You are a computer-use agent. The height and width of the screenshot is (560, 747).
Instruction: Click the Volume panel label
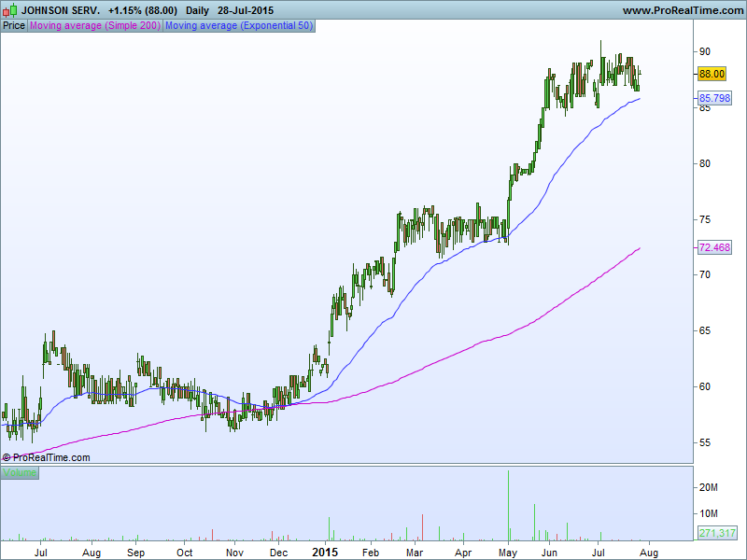point(20,472)
